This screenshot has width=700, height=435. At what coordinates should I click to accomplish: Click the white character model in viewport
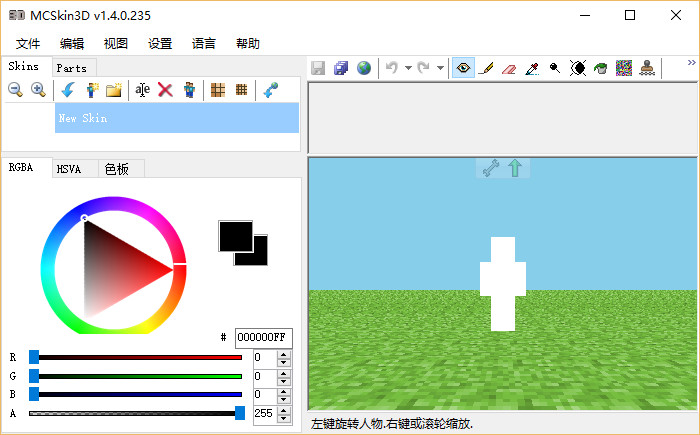(x=503, y=284)
